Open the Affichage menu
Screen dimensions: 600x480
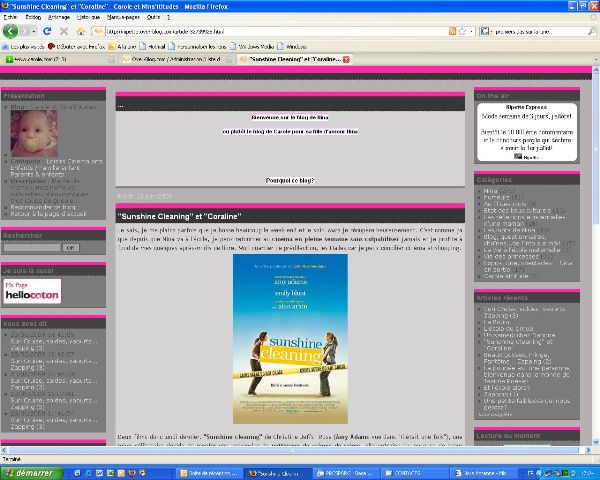[59, 17]
